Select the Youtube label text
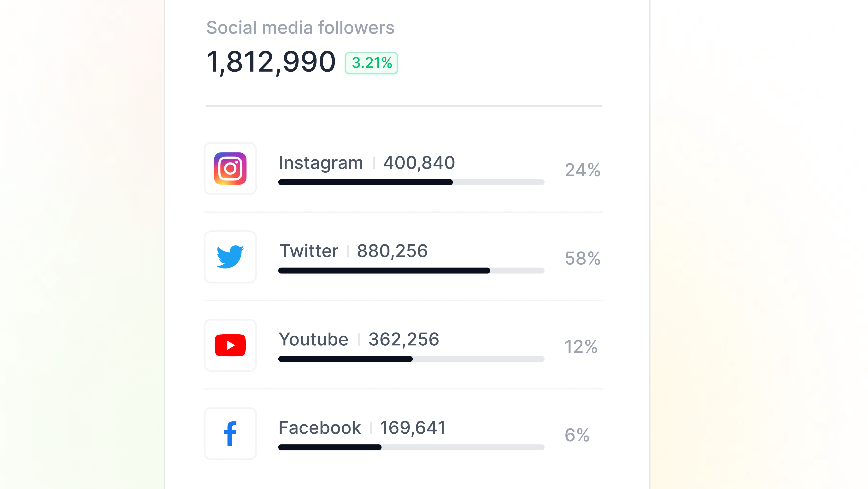 point(313,339)
